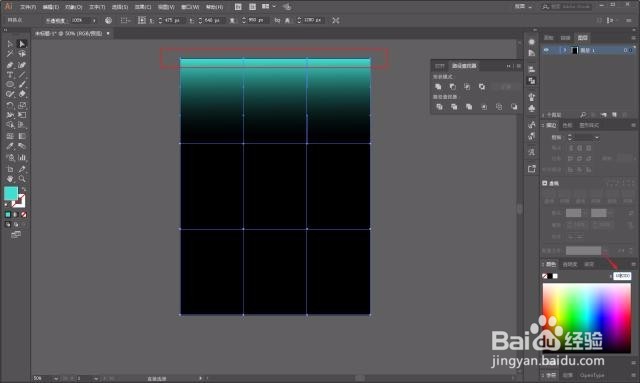Select the Eyedropper tool
Screen dimensions: 640x383
[x=10, y=147]
